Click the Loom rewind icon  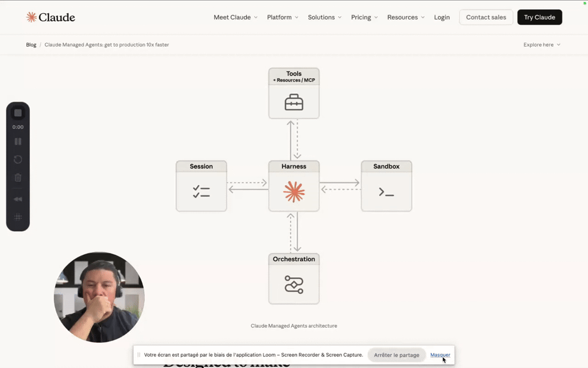[x=18, y=199]
